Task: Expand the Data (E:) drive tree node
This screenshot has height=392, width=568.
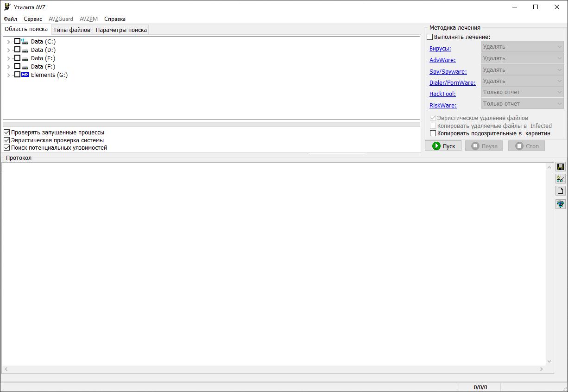Action: [8, 58]
